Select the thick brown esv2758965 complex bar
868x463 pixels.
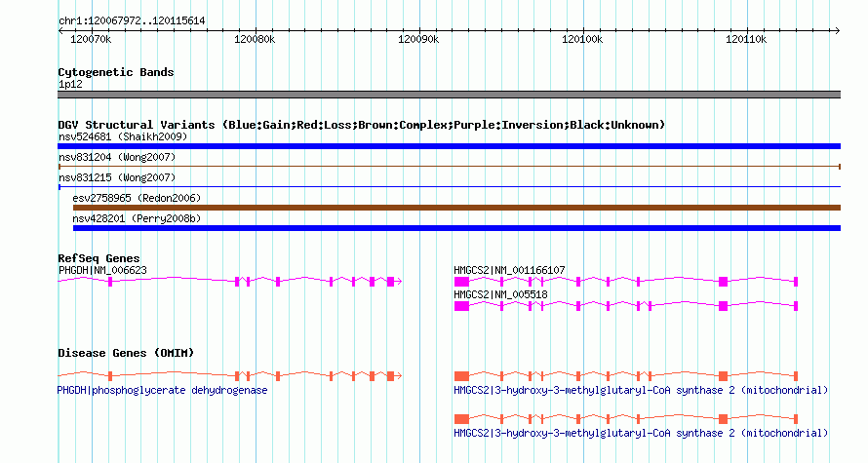(456, 208)
